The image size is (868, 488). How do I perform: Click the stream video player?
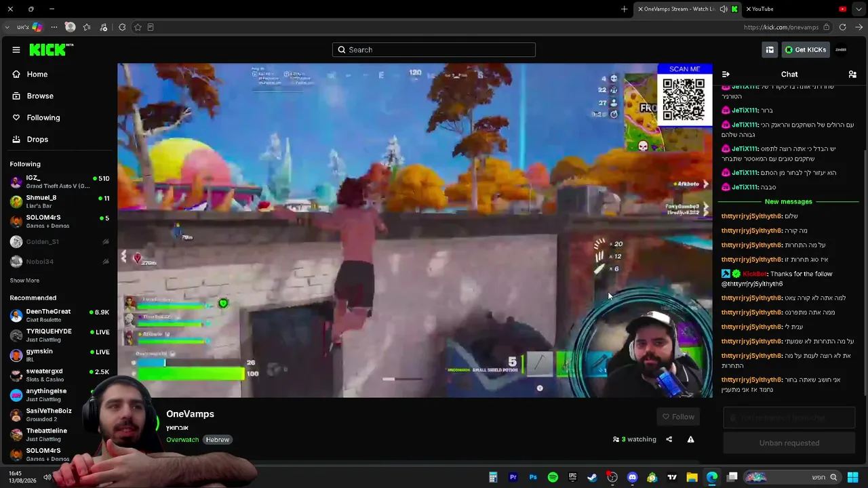tap(415, 230)
